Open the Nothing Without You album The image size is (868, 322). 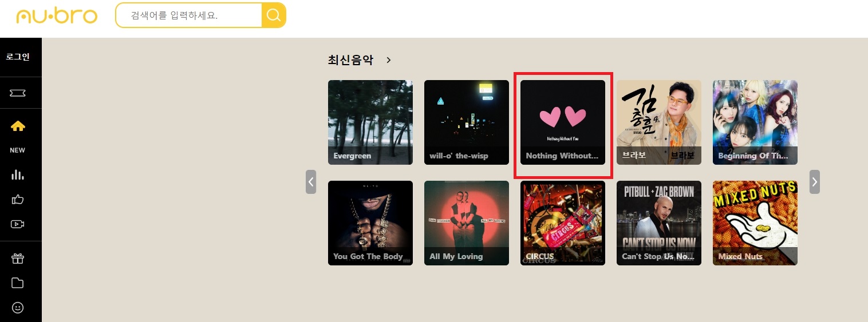[x=563, y=122]
